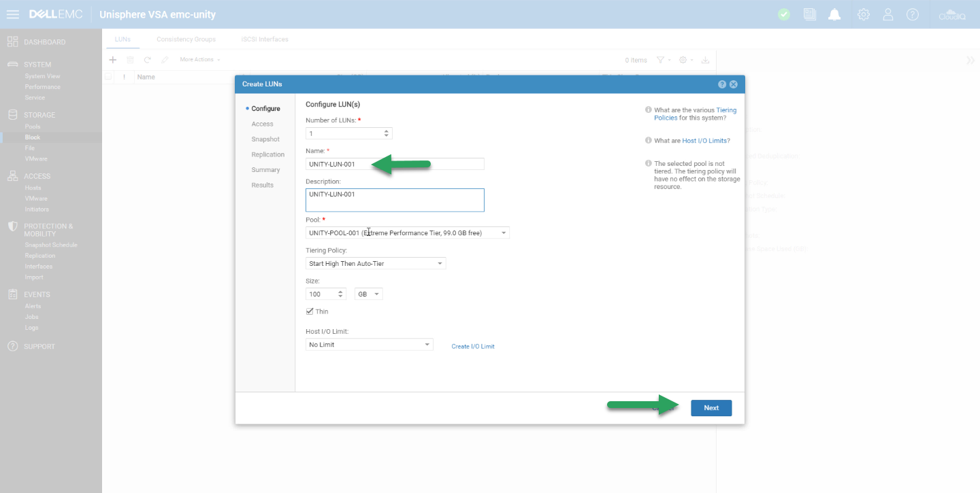Open Initiators in the sidebar

(37, 209)
